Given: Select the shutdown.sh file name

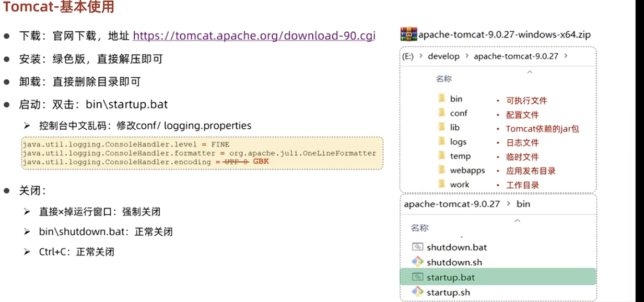Looking at the screenshot, I should 454,262.
